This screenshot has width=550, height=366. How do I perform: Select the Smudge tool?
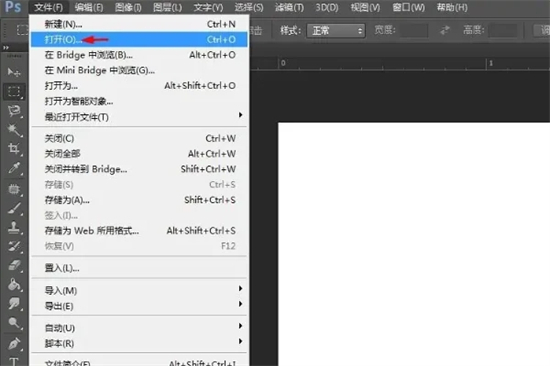[14, 303]
